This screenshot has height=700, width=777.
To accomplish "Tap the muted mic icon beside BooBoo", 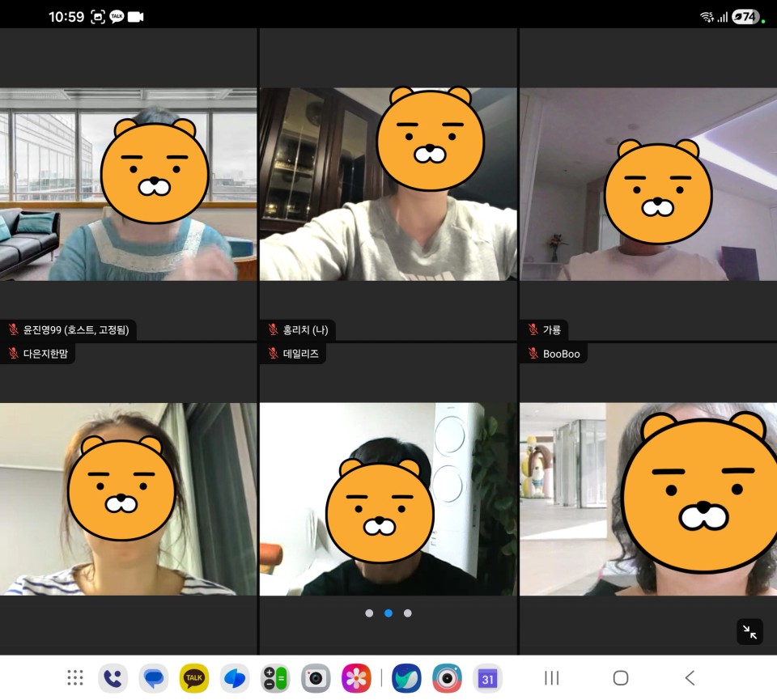I will [x=533, y=354].
